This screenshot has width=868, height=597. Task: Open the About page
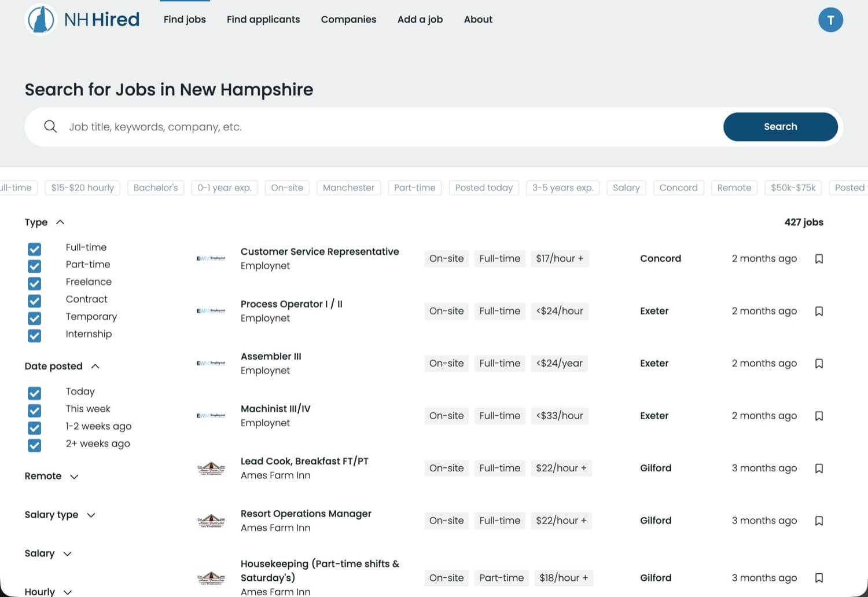click(478, 20)
